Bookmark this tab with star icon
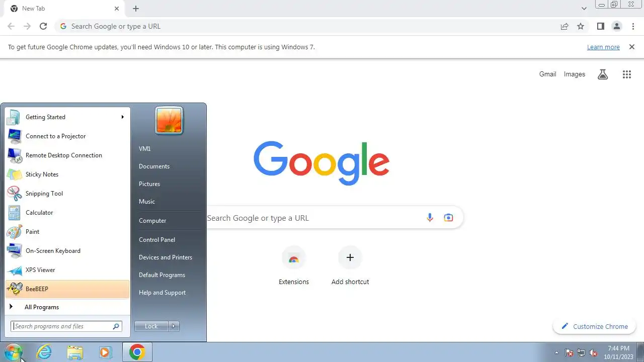Image resolution: width=644 pixels, height=362 pixels. pos(581,26)
